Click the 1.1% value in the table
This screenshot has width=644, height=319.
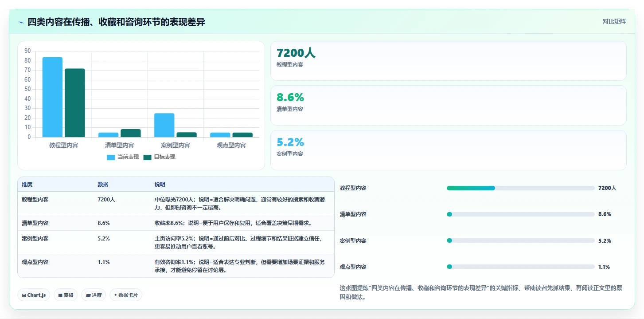104,262
